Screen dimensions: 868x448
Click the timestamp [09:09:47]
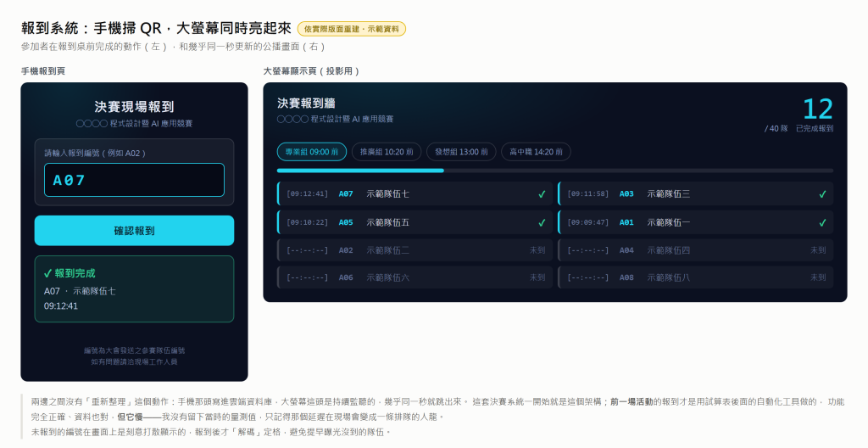click(x=588, y=222)
